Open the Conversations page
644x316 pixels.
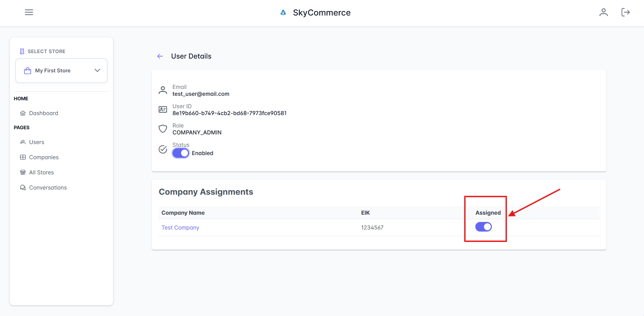(x=48, y=187)
